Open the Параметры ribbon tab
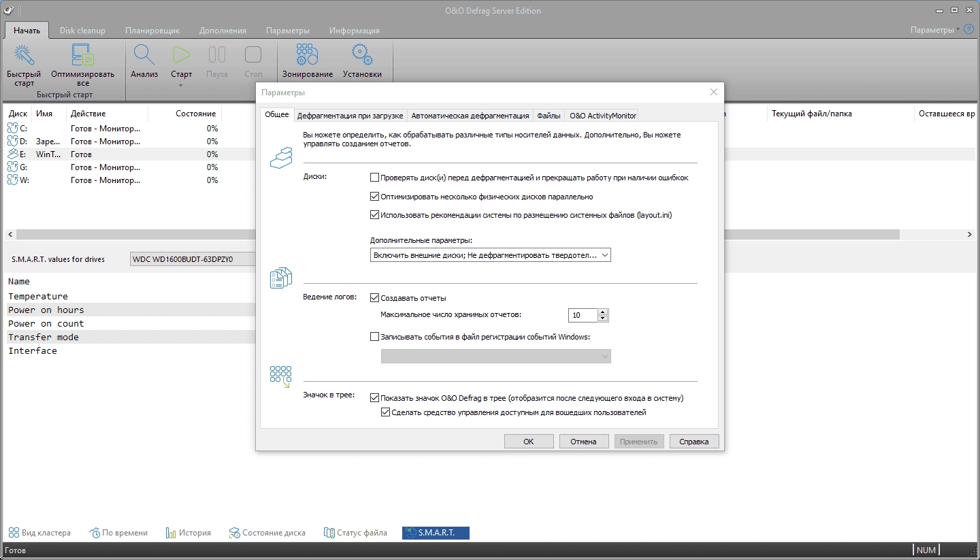Screen dimensions: 980x560 pos(288,31)
